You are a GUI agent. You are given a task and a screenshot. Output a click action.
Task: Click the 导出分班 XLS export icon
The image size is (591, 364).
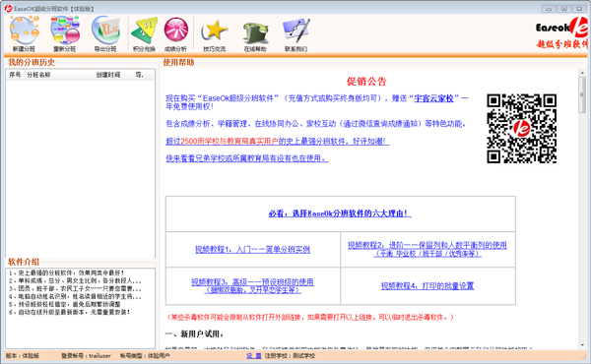click(x=105, y=33)
